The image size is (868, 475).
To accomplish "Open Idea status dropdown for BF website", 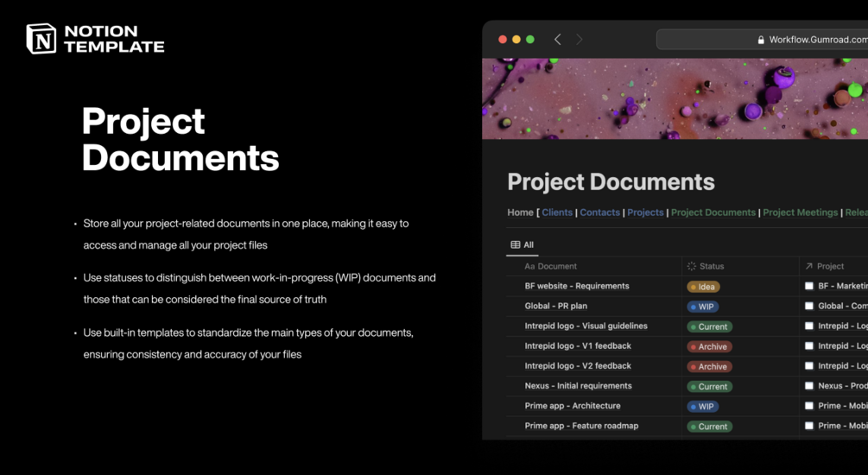I will point(703,287).
